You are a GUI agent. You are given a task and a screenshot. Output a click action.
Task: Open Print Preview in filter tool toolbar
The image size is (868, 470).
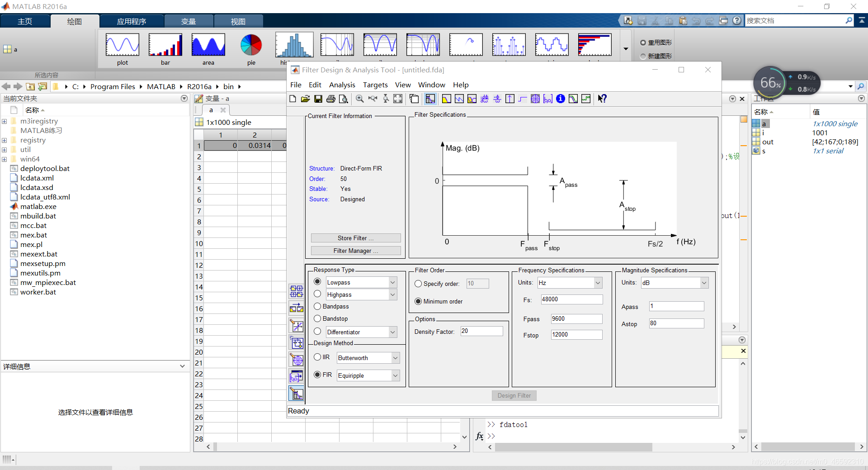tap(344, 99)
